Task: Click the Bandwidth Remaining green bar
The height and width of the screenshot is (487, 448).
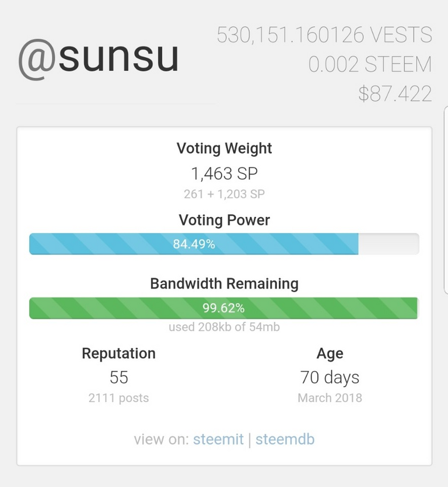Action: point(117,308)
